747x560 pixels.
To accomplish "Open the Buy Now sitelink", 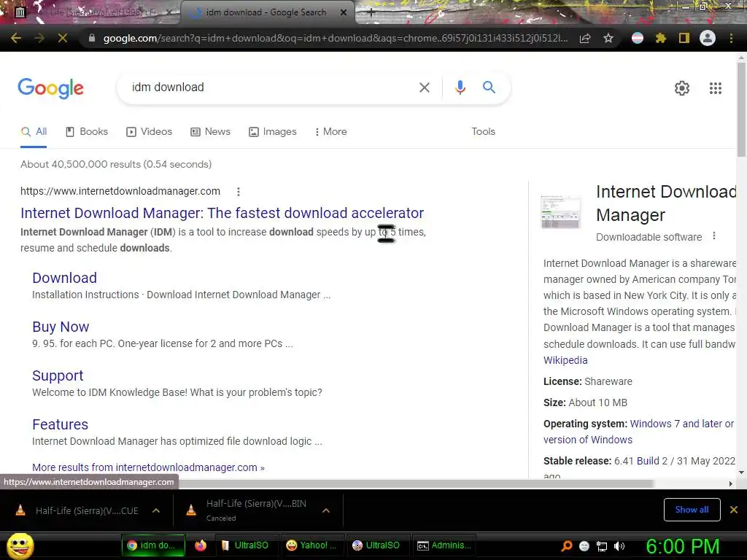I will [61, 327].
